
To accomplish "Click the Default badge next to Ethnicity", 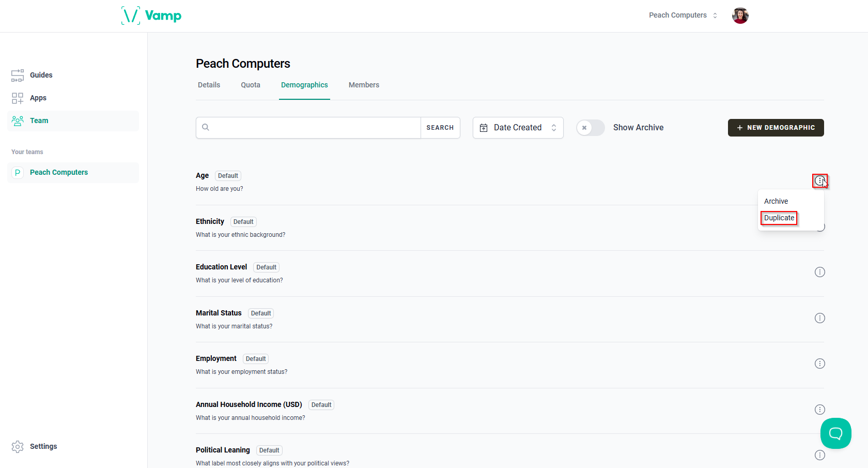I will coord(243,222).
